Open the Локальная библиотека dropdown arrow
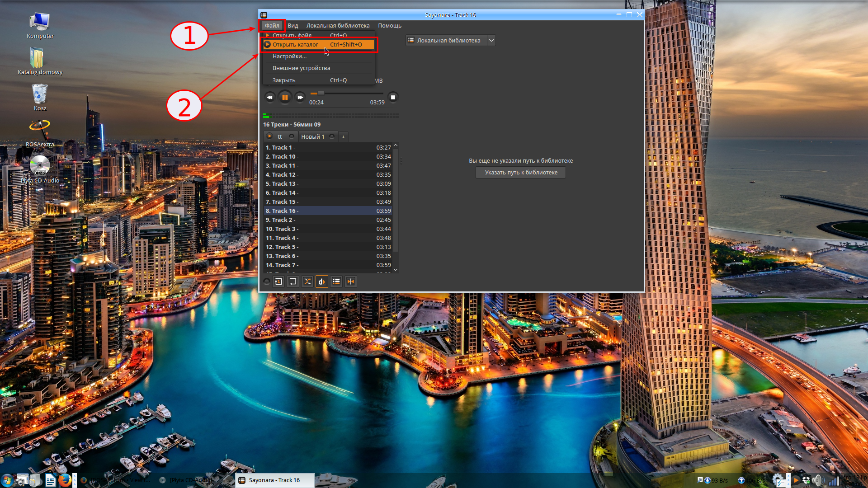This screenshot has width=868, height=488. pos(491,40)
